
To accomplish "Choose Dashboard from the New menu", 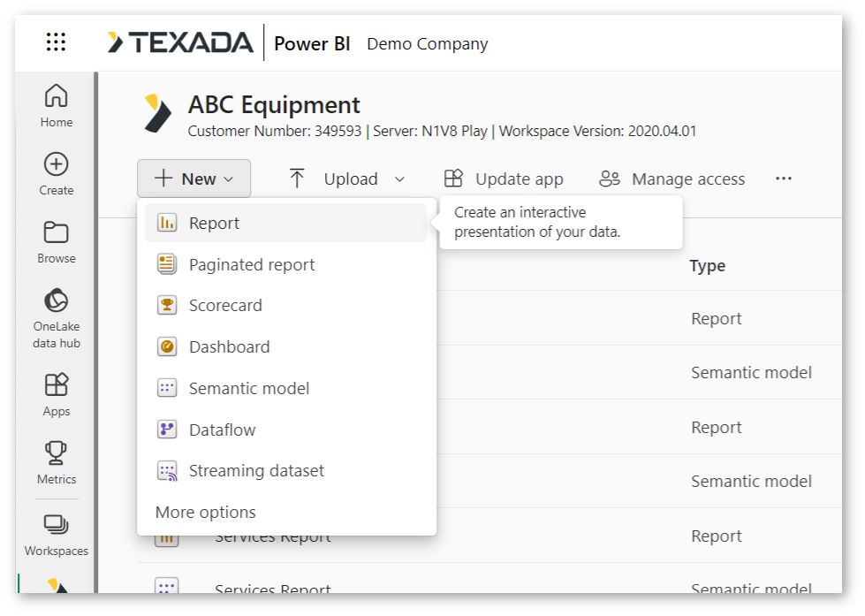I will 285,346.
